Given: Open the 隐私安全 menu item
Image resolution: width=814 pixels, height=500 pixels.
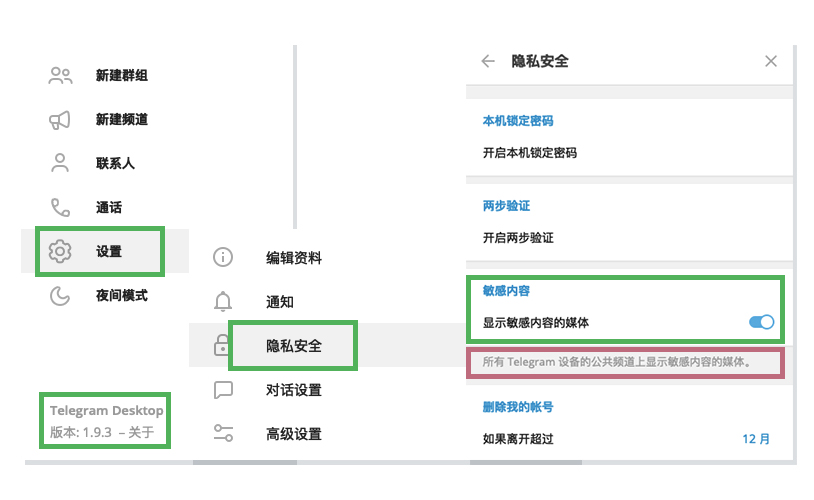Looking at the screenshot, I should pyautogui.click(x=294, y=346).
